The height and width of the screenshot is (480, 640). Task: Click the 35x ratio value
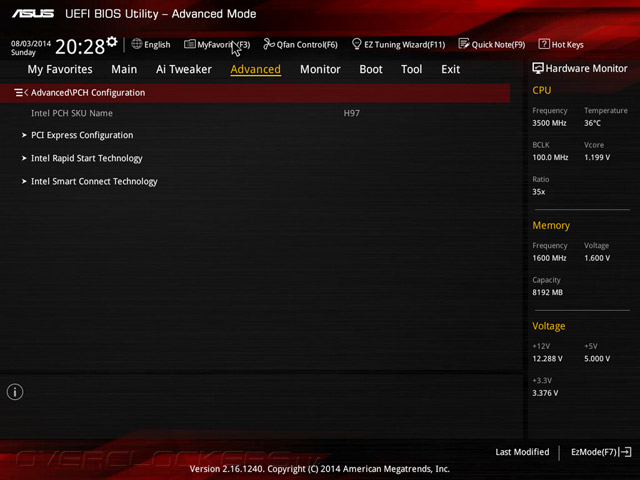click(538, 192)
